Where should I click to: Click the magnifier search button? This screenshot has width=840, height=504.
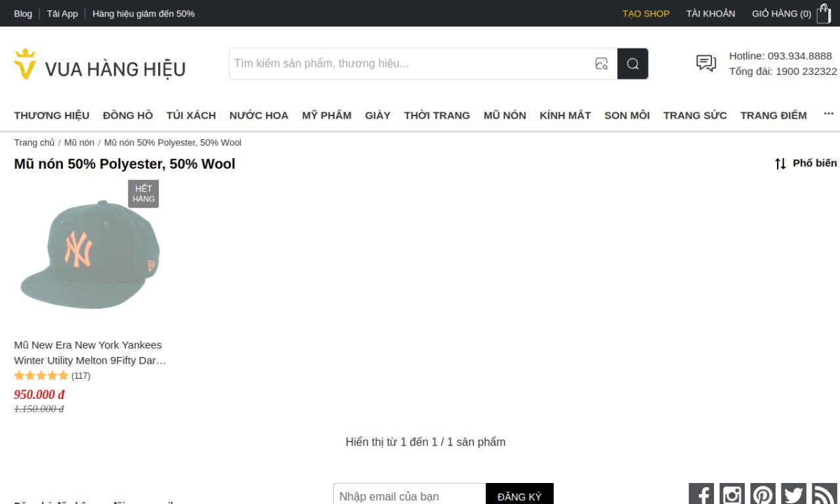pos(633,64)
